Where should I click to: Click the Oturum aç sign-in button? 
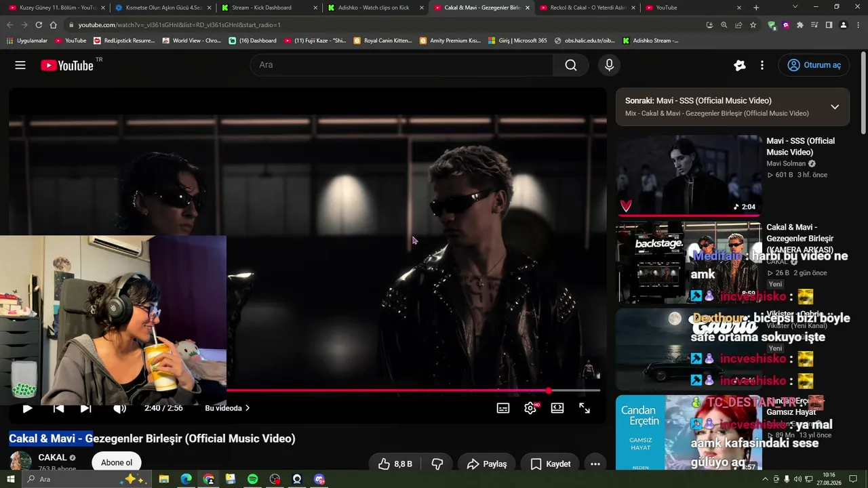[814, 65]
